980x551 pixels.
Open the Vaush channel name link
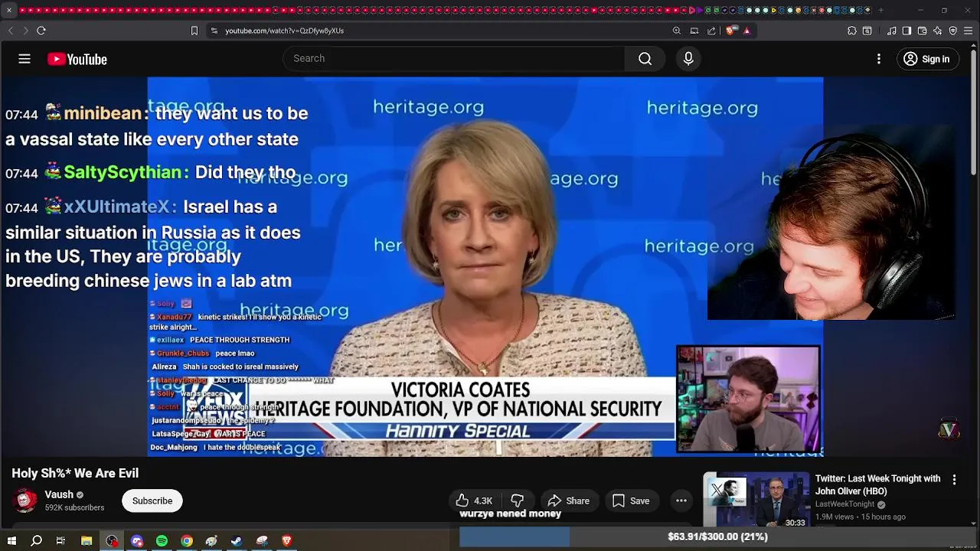(59, 494)
